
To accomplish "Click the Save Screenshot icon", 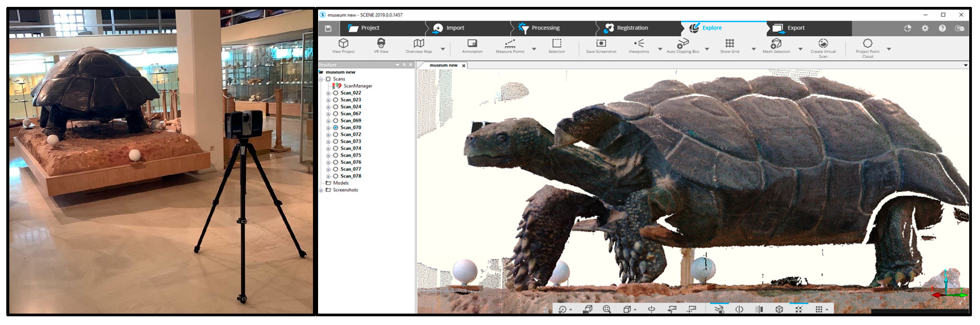I will [x=601, y=43].
